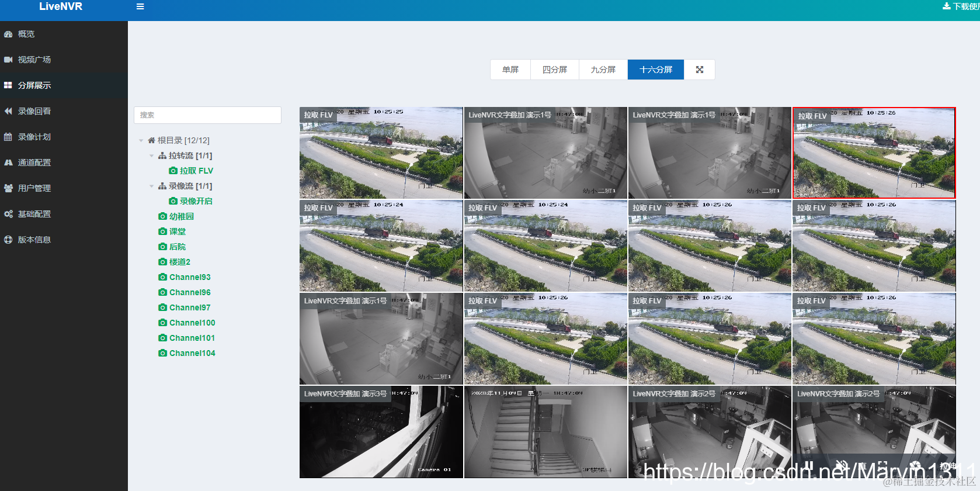Collapse the 录像流 tree node arrow

click(151, 186)
